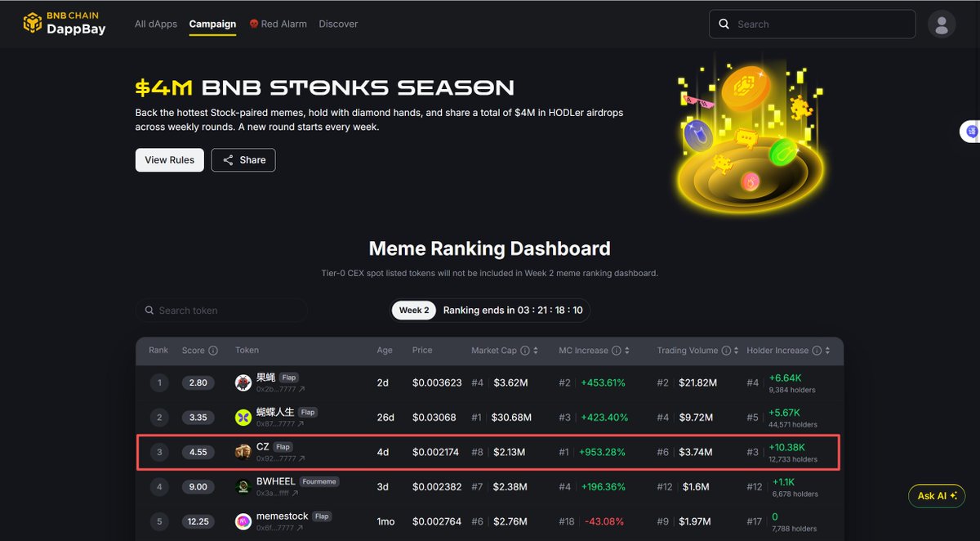Image resolution: width=980 pixels, height=541 pixels.
Task: Open the Red Alarm menu item
Action: [x=278, y=24]
